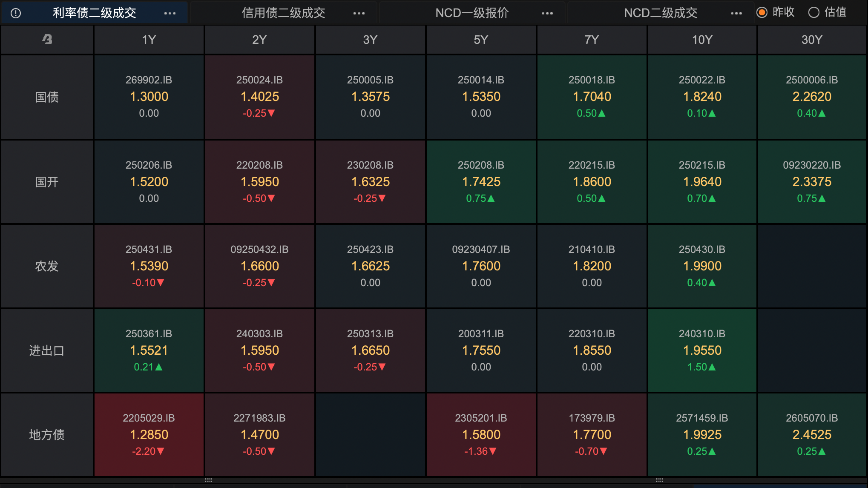The width and height of the screenshot is (868, 488).
Task: Switch to 信用债二级成交 tab
Action: click(x=283, y=13)
